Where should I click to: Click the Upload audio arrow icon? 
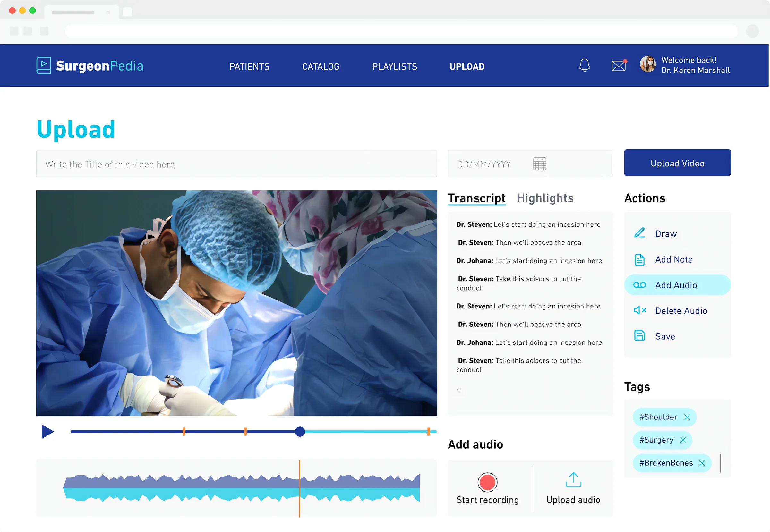tap(573, 480)
